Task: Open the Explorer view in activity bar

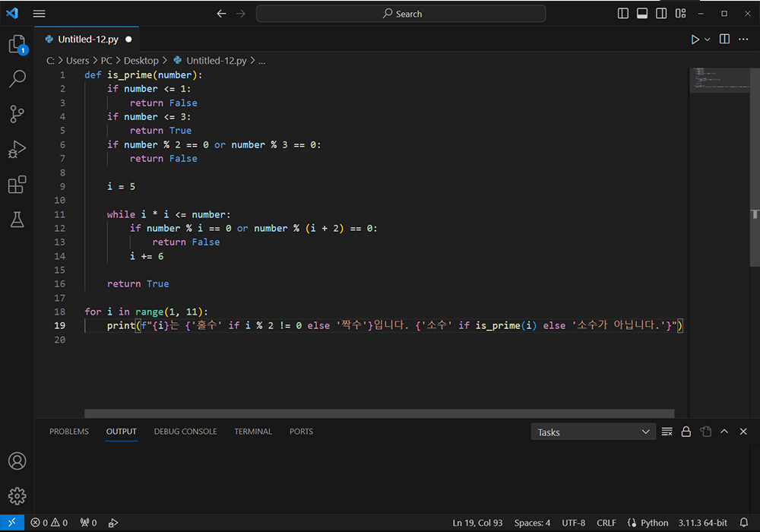Action: [x=17, y=44]
